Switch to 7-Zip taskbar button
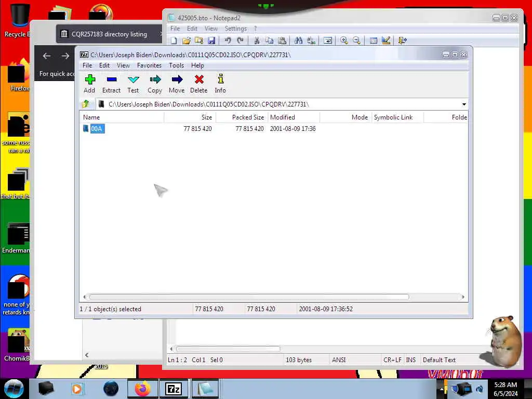The image size is (532, 399). (x=174, y=389)
